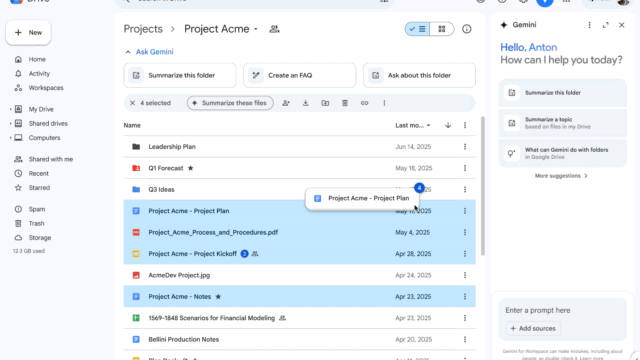
Task: Switch to list layout view
Action: (417, 29)
